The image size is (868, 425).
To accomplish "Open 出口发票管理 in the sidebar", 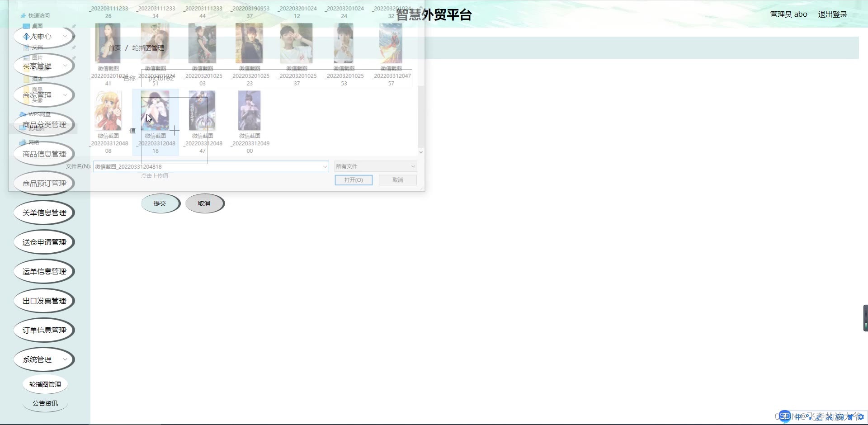I will click(x=44, y=301).
